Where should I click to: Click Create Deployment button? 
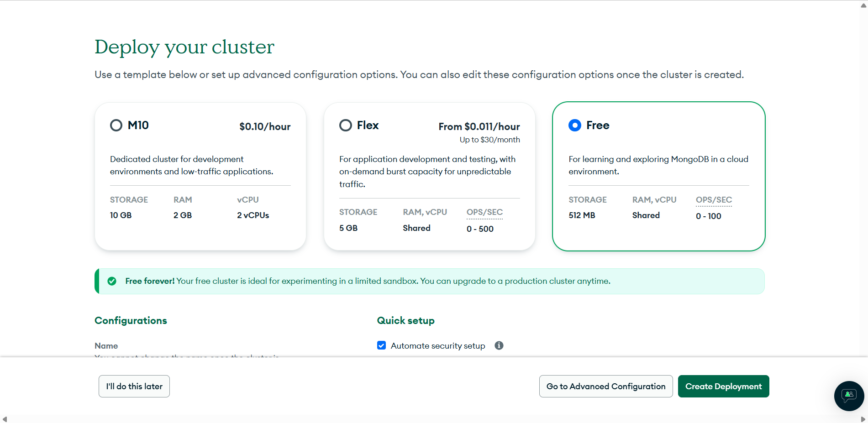tap(723, 386)
